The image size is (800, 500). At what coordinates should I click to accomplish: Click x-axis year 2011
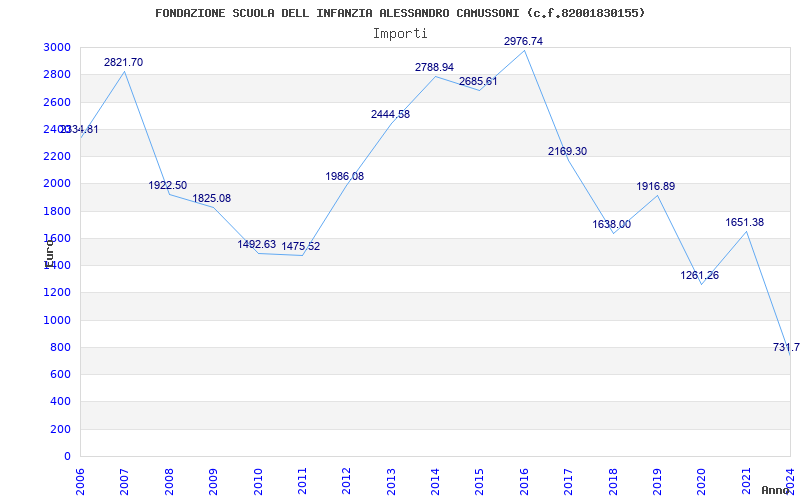[x=302, y=481]
